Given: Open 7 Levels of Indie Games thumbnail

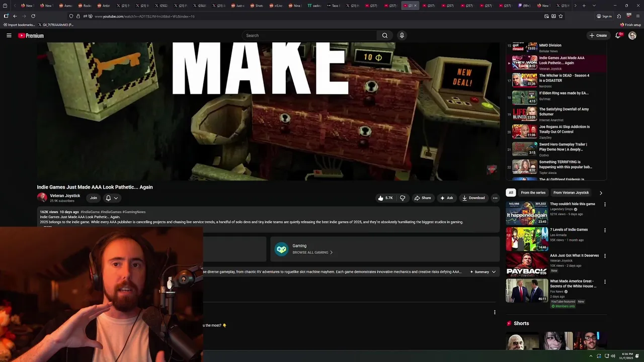Looking at the screenshot, I should click(527, 239).
